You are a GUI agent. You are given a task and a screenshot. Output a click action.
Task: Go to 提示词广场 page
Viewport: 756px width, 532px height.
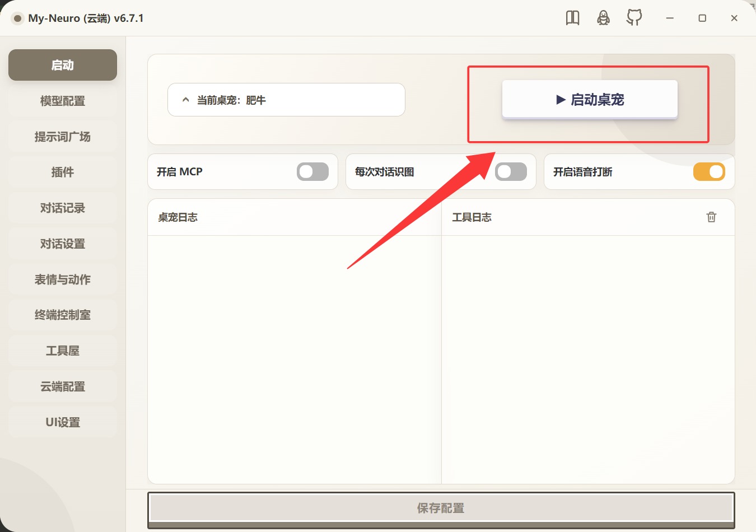63,137
